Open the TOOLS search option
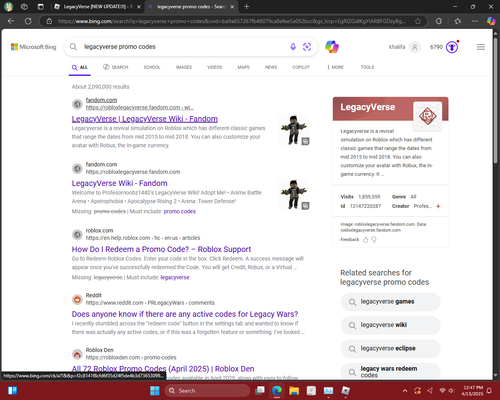Image resolution: width=500 pixels, height=400 pixels. tap(367, 67)
